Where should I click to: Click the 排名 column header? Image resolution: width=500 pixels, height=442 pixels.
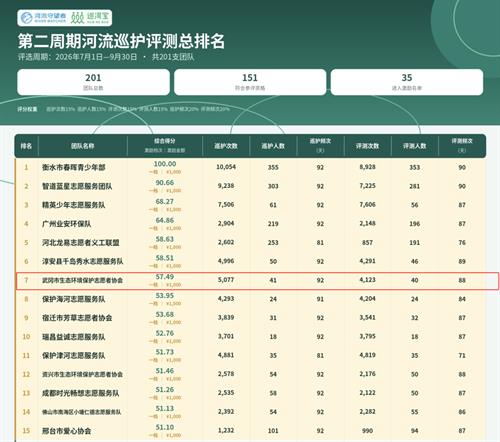tap(26, 146)
